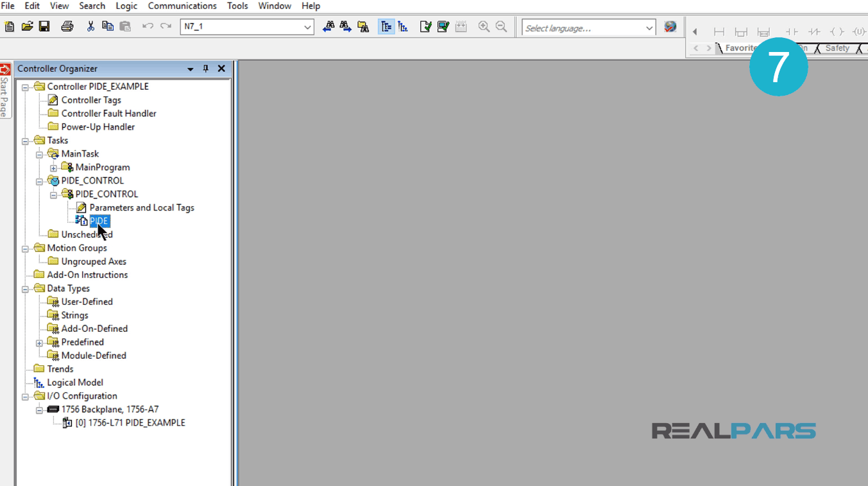Expand the MainProgram node
868x486 pixels.
click(53, 168)
